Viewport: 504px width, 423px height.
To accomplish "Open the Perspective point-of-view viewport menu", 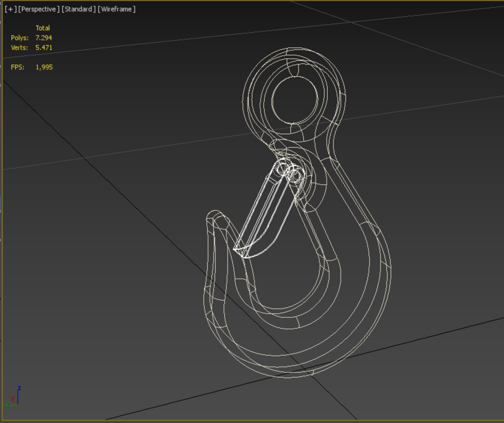I will coord(39,9).
